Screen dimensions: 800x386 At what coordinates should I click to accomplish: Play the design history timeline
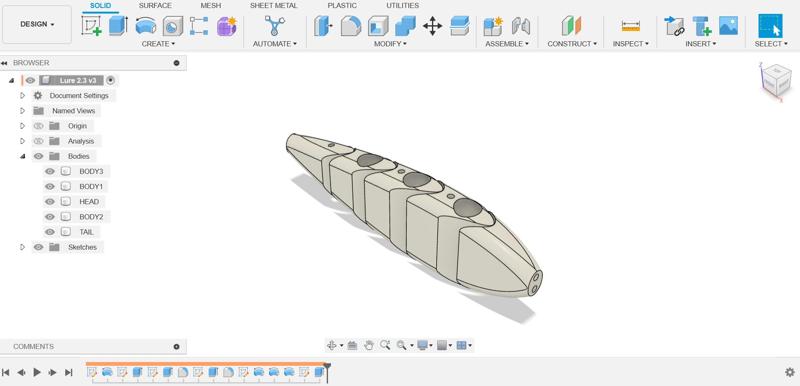(37, 372)
